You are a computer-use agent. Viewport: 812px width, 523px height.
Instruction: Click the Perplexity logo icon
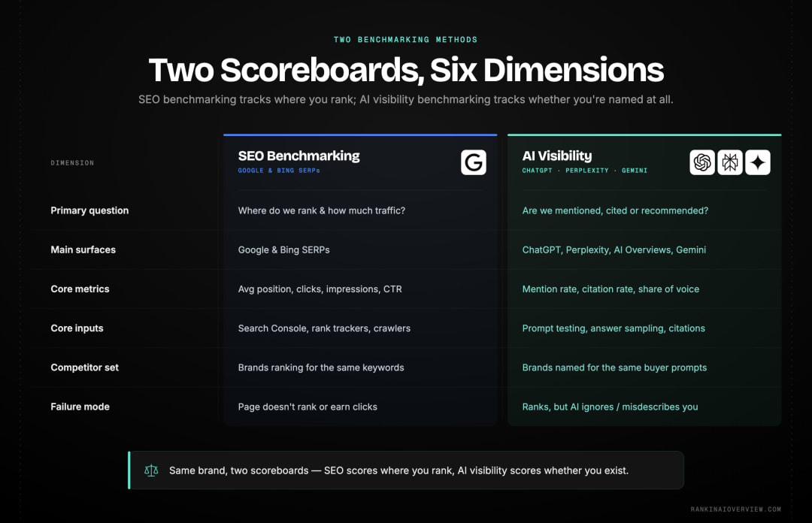[x=729, y=162]
